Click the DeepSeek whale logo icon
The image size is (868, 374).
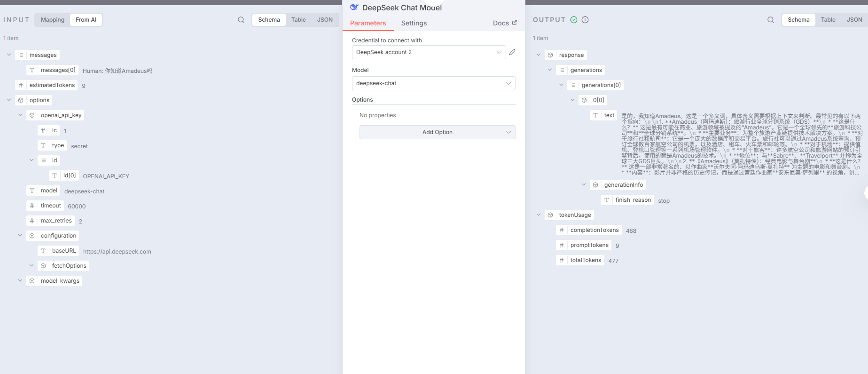[354, 7]
